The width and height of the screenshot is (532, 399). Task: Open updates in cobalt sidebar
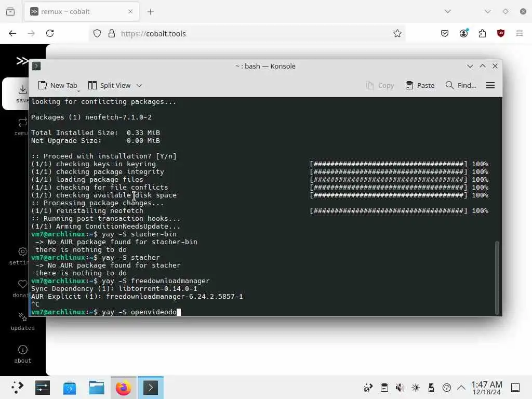pyautogui.click(x=23, y=321)
